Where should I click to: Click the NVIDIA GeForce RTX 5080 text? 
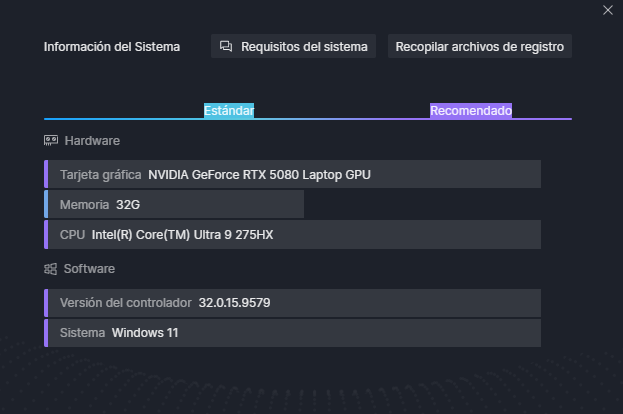tap(259, 174)
